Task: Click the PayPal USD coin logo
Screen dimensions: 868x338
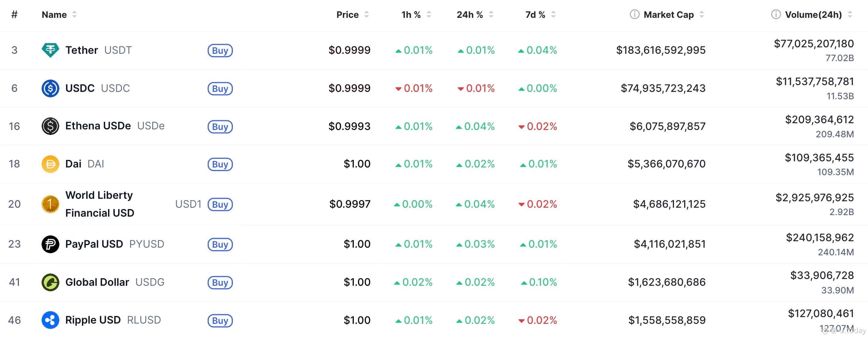Action: [50, 244]
